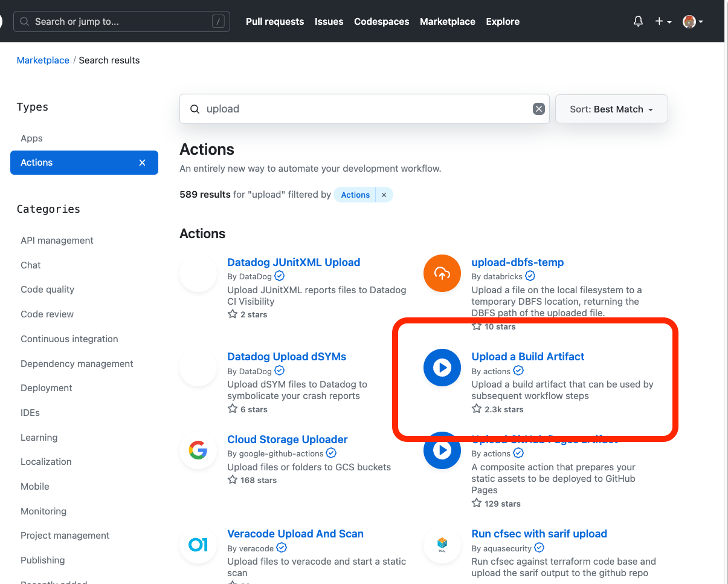Click the Veracode Upload And Scan logo
Image resolution: width=728 pixels, height=584 pixels.
click(198, 545)
